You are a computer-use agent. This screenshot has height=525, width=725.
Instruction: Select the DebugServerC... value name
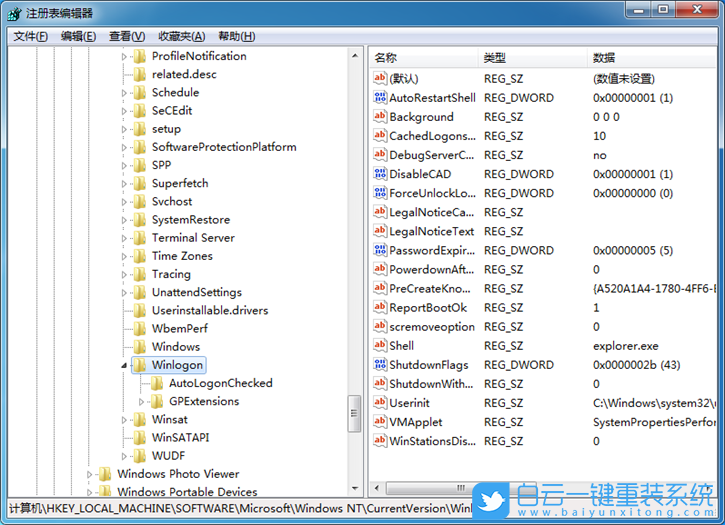pos(431,155)
